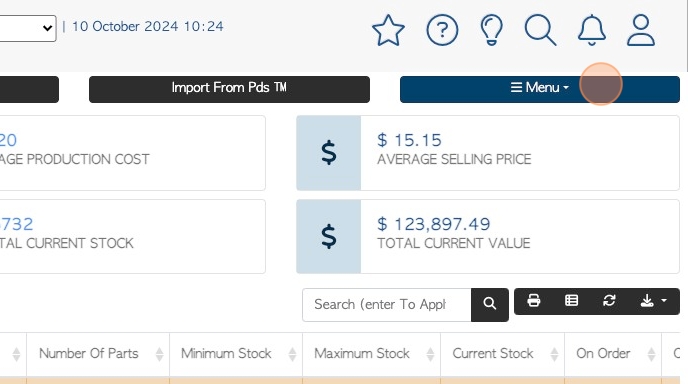The image size is (688, 384).
Task: Click the lightbulb tips icon
Action: tap(491, 30)
